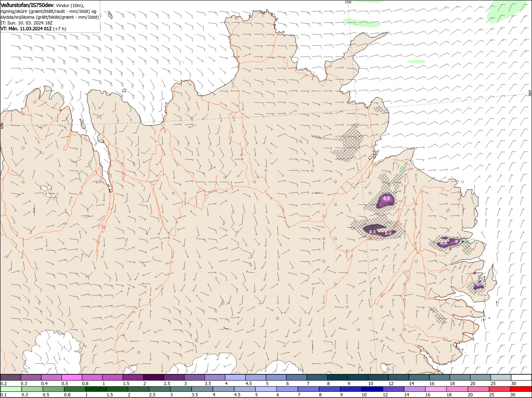Pick the deep blue 10 rain swatch
The height and width of the screenshot is (398, 532).
coord(372,389)
